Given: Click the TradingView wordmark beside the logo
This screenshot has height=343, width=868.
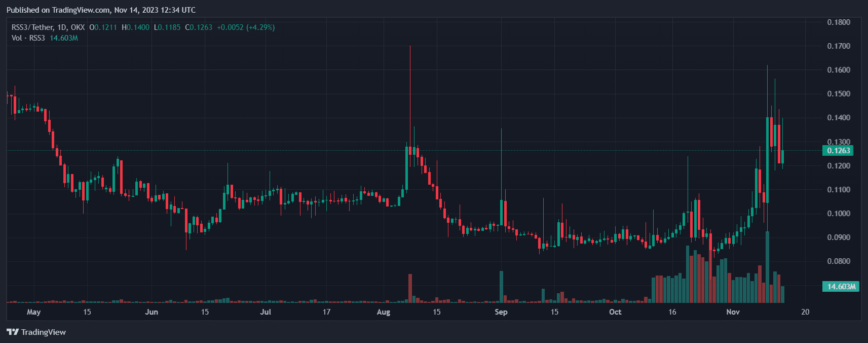Looking at the screenshot, I should tap(44, 332).
